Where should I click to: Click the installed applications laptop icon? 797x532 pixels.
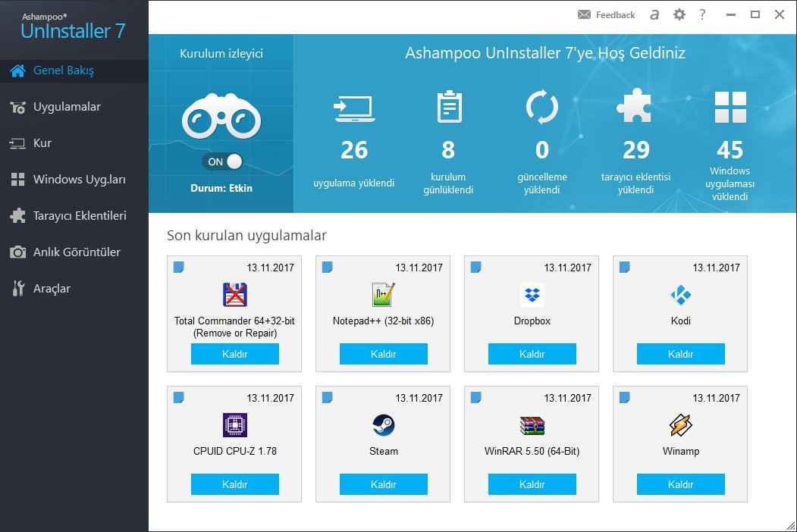coord(353,108)
